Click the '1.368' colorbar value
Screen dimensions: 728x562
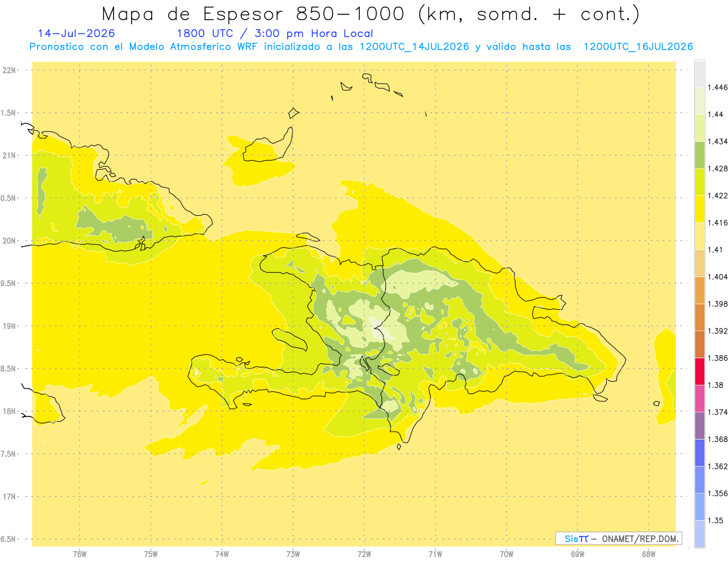click(x=717, y=439)
